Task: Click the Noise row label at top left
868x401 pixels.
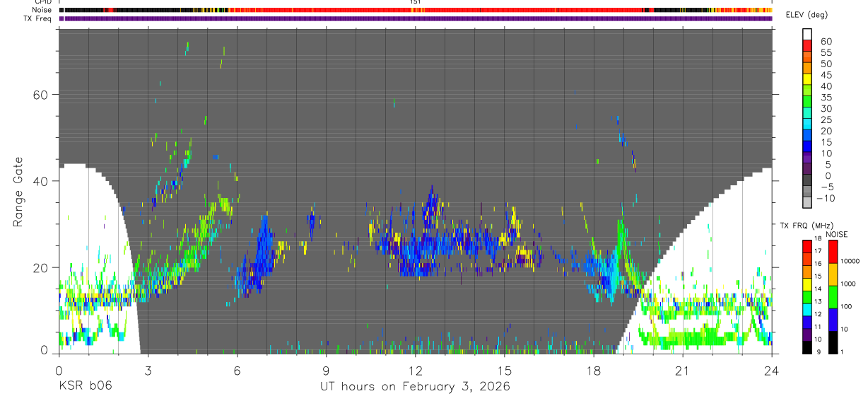Action: (x=42, y=10)
